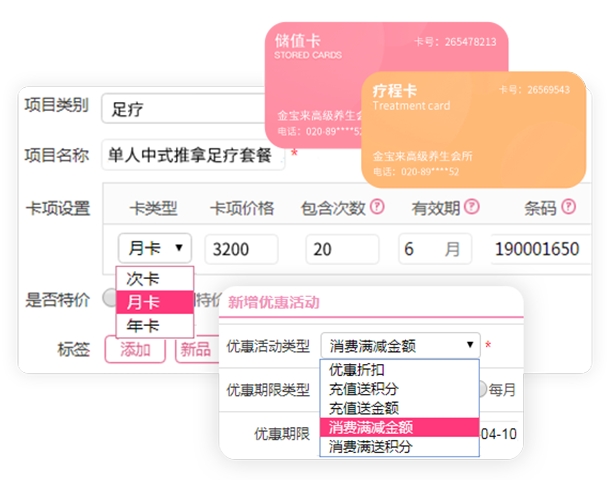Select the 每月 radio option

(x=482, y=390)
